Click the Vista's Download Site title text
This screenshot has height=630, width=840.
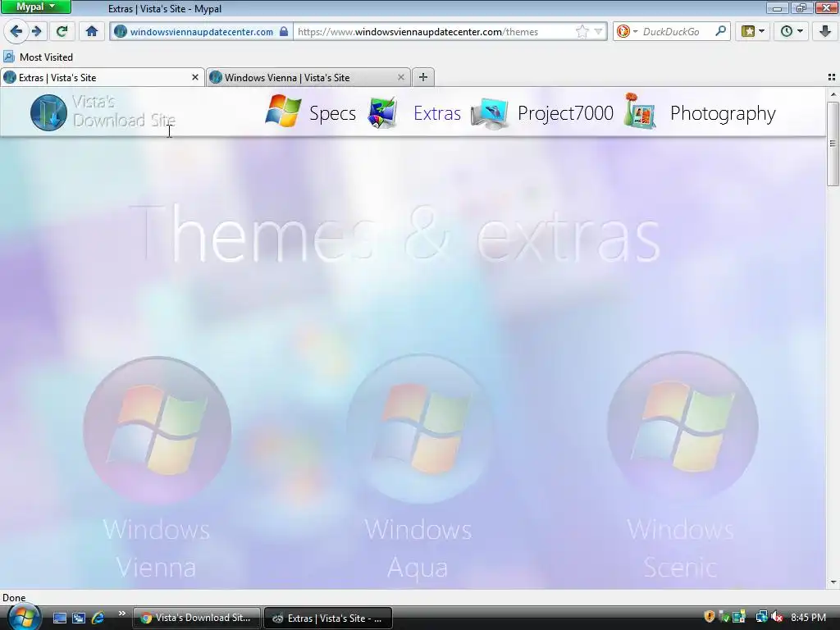(x=124, y=111)
